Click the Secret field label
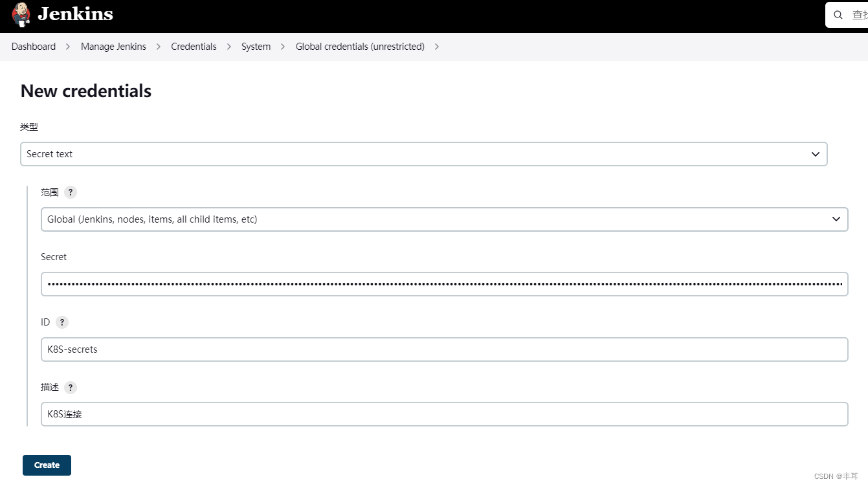Viewport: 868px width, 486px height. coord(54,257)
